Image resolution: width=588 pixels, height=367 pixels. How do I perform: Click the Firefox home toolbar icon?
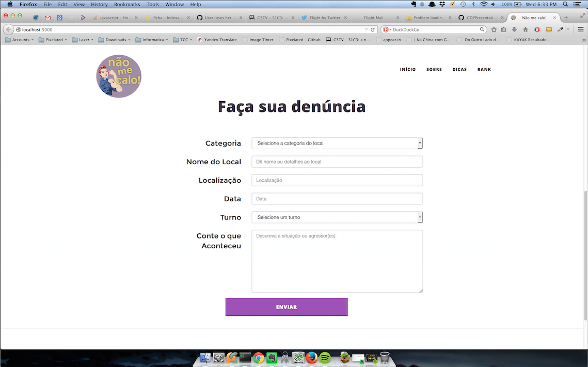pos(526,29)
